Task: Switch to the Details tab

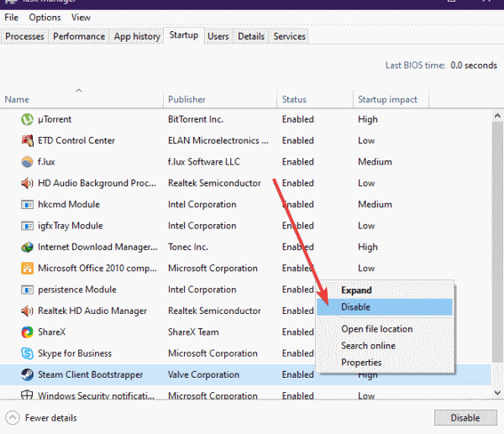Action: (251, 36)
